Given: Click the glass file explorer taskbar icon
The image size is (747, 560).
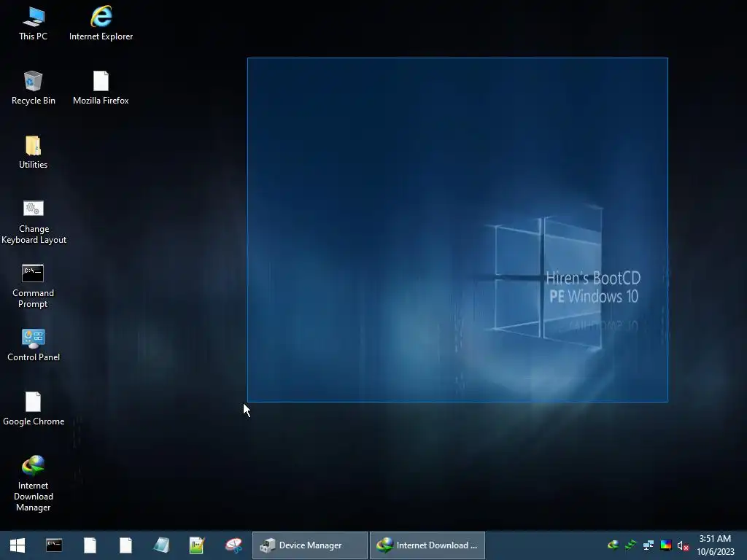Looking at the screenshot, I should (x=161, y=545).
